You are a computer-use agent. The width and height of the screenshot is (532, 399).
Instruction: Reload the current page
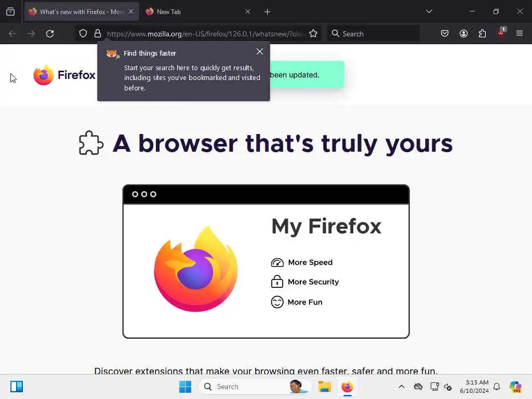tap(50, 34)
